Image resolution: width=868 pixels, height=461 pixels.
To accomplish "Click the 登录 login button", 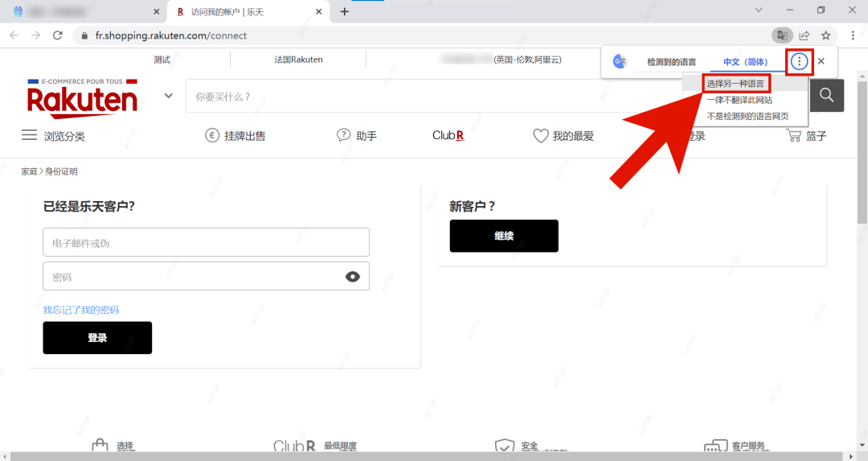I will 97,338.
